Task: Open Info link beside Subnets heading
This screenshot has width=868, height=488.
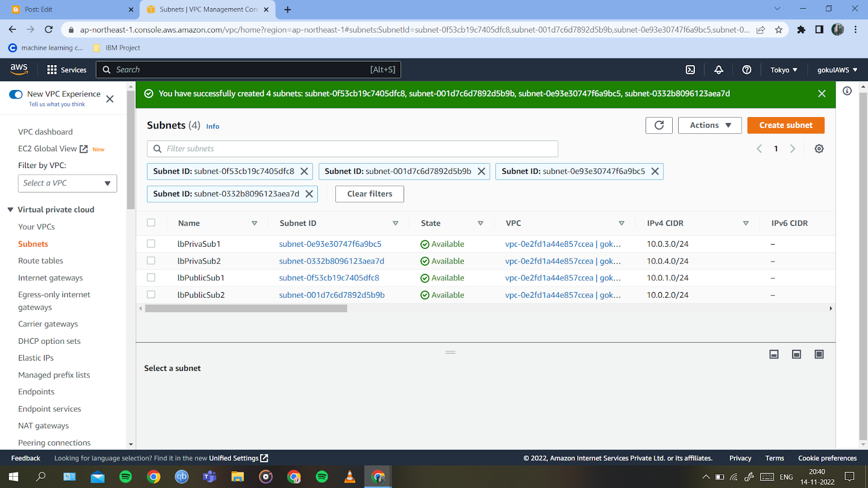Action: pos(213,126)
